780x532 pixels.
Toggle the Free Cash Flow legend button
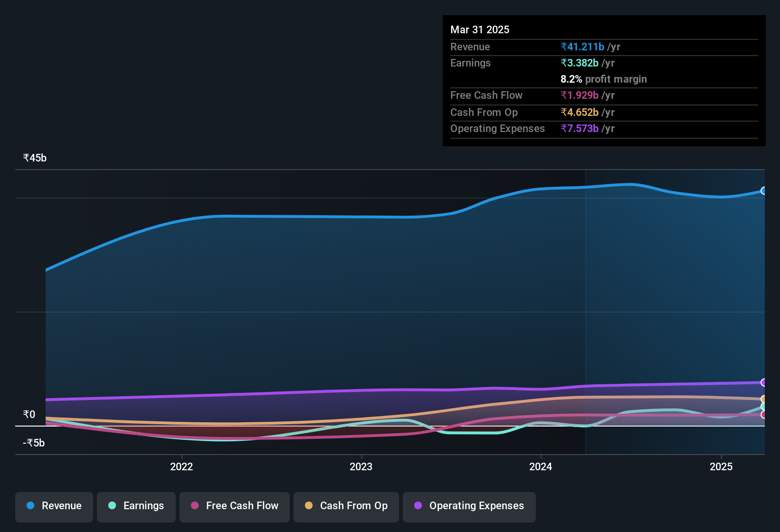pos(235,507)
